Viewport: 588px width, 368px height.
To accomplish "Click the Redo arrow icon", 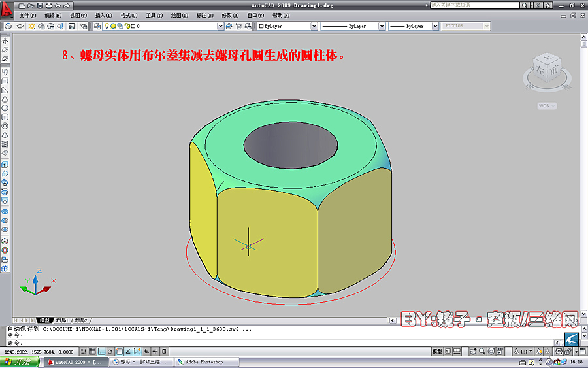I will pyautogui.click(x=67, y=6).
